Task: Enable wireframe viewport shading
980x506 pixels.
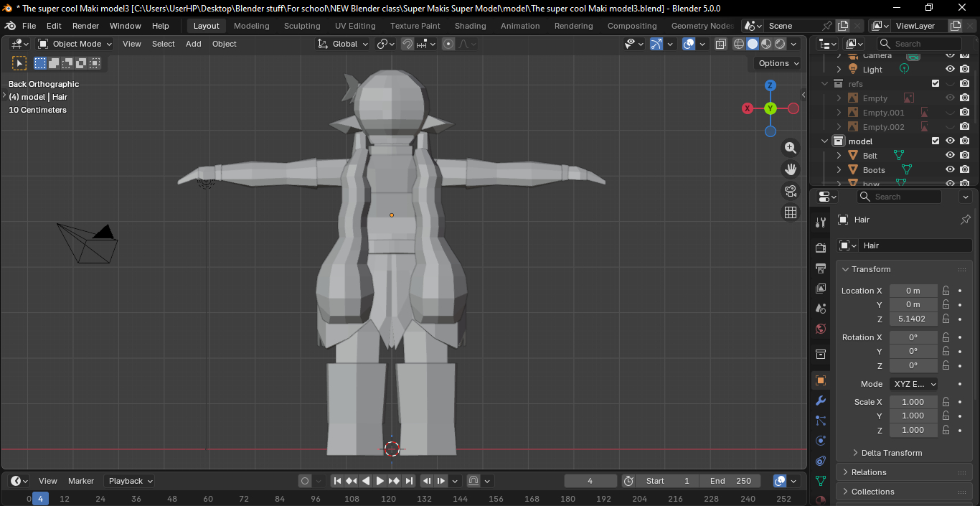Action: point(738,44)
